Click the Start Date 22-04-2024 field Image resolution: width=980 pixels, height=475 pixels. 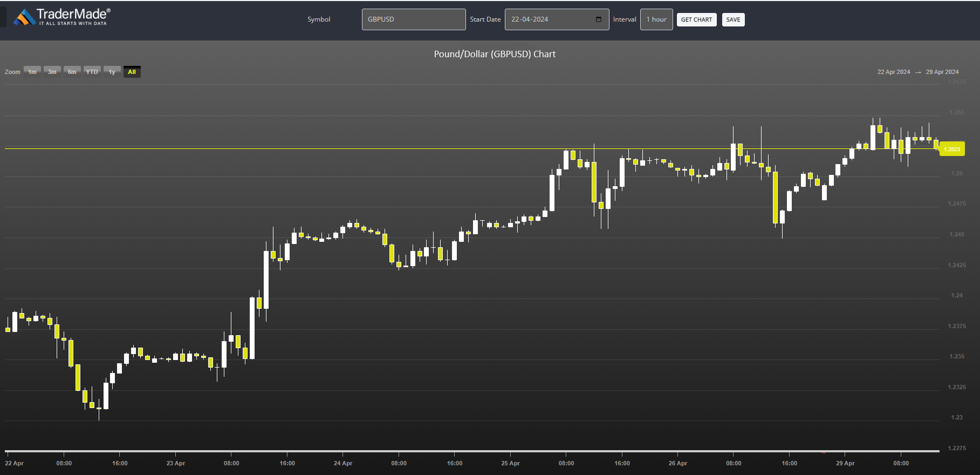point(557,19)
